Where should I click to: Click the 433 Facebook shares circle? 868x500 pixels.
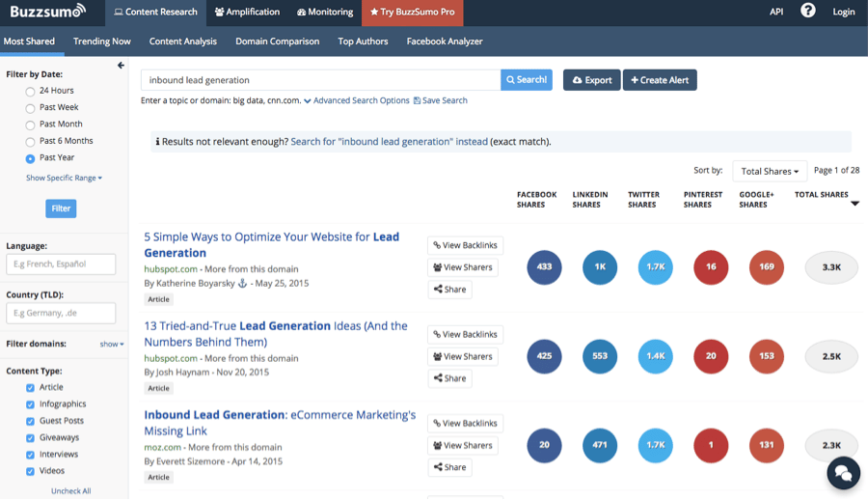pyautogui.click(x=544, y=267)
